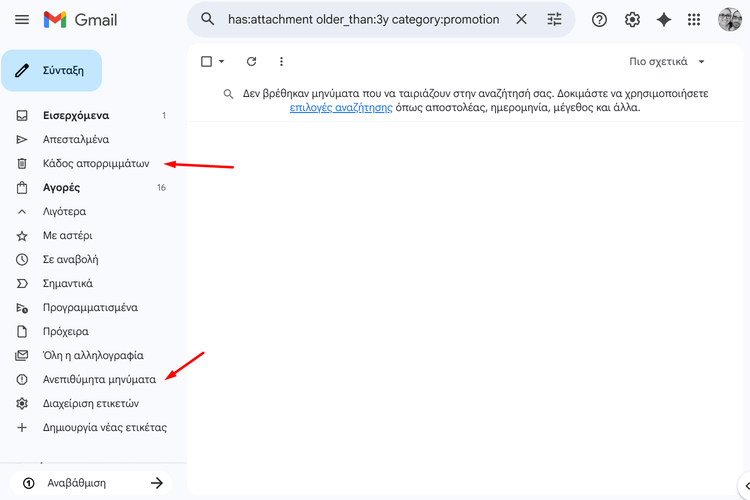Open Ανεπιθύμητα μηνύματα spam folder
Image resolution: width=750 pixels, height=500 pixels.
[x=99, y=380]
